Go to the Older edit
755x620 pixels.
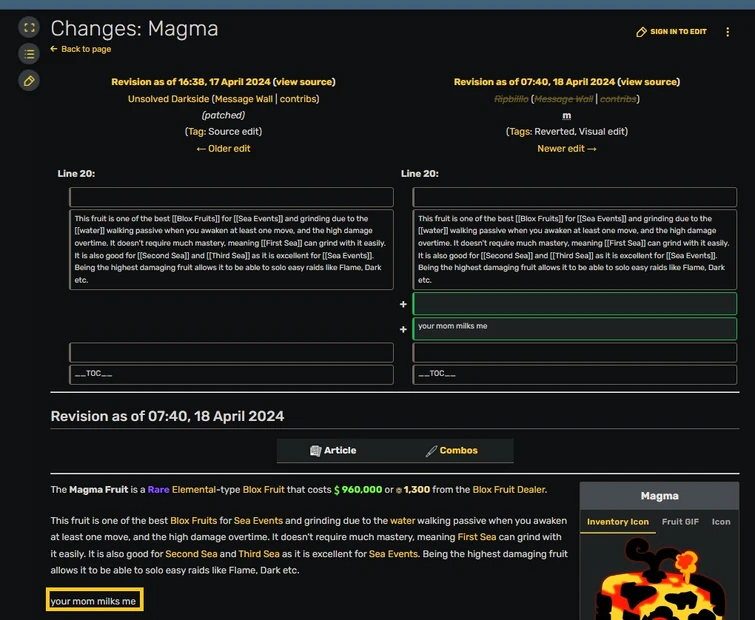pyautogui.click(x=223, y=149)
